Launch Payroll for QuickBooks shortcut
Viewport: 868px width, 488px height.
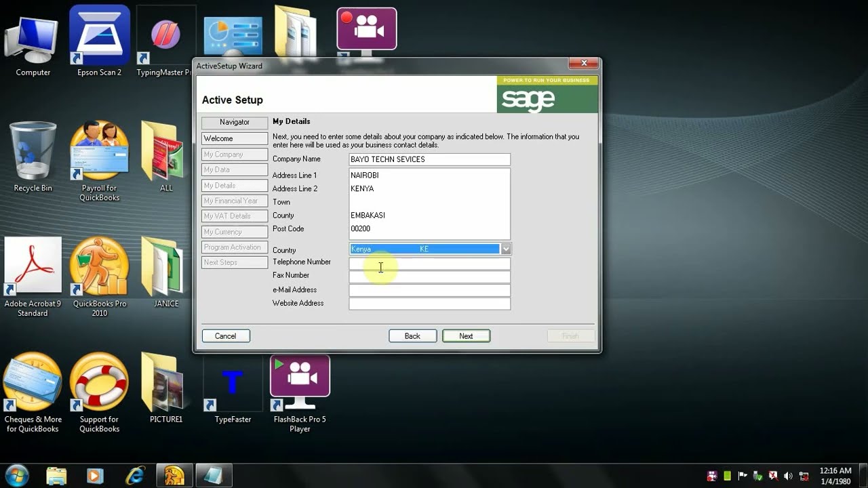(x=99, y=162)
